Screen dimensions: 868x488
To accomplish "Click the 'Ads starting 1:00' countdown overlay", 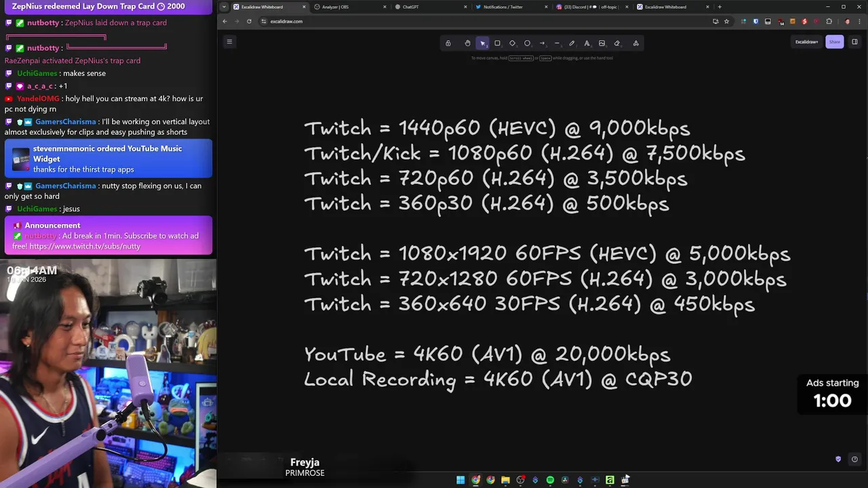I will click(832, 394).
